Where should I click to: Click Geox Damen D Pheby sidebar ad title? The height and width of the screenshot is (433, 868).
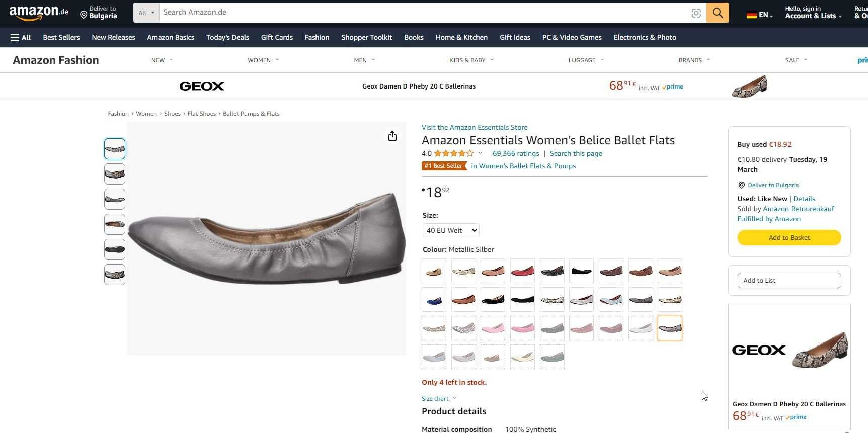click(x=789, y=404)
